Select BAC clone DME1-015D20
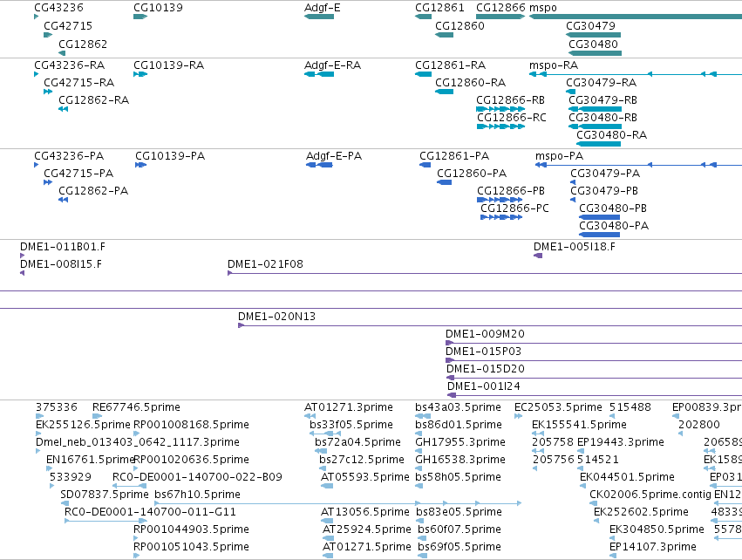 (x=486, y=369)
